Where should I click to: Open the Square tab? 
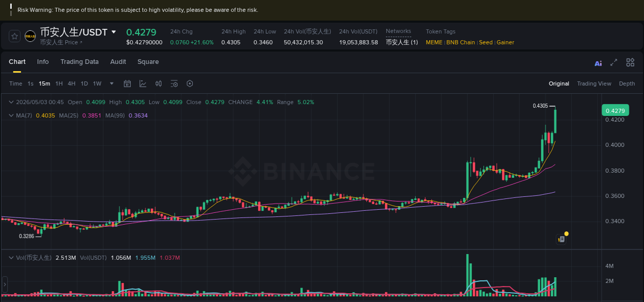pyautogui.click(x=148, y=62)
